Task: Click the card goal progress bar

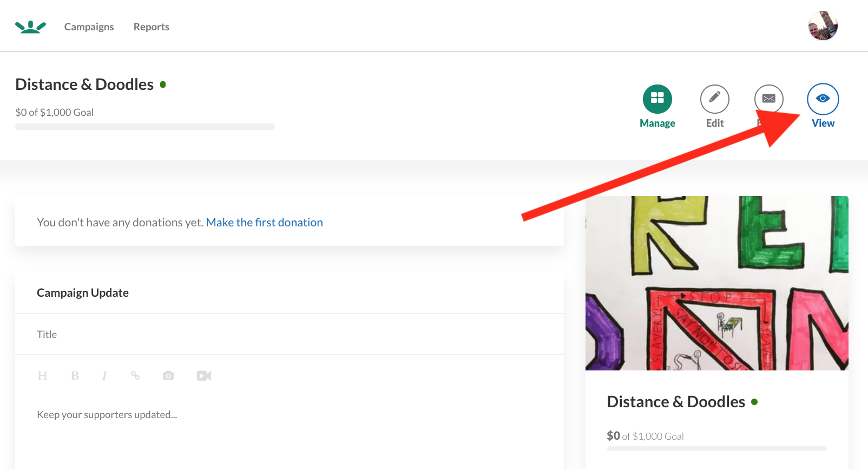Action: point(717,448)
